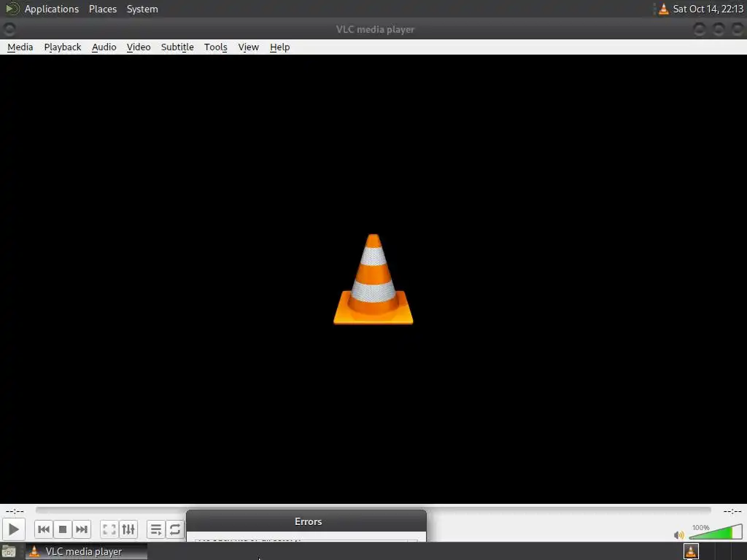Open the Media menu
The image size is (747, 560).
(20, 47)
